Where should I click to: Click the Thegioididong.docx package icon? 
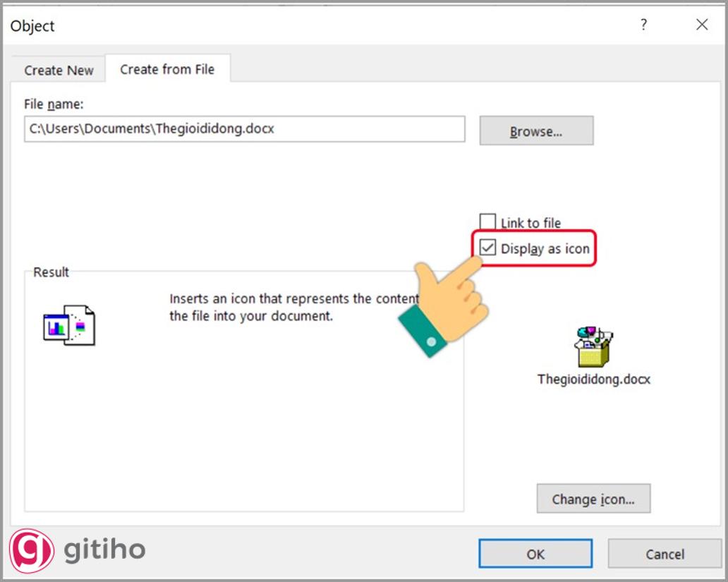point(591,346)
